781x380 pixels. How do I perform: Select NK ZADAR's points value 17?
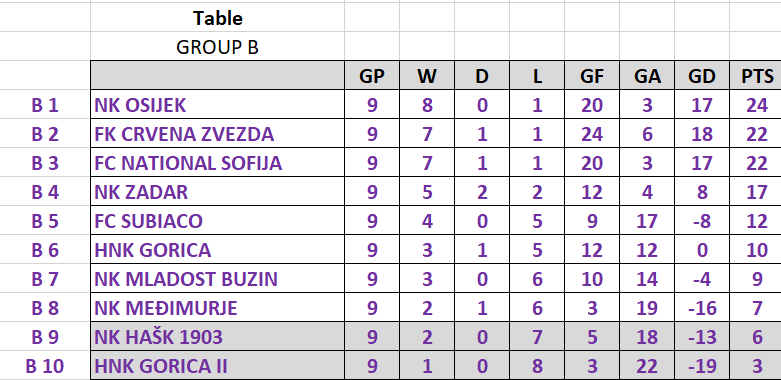coord(756,191)
